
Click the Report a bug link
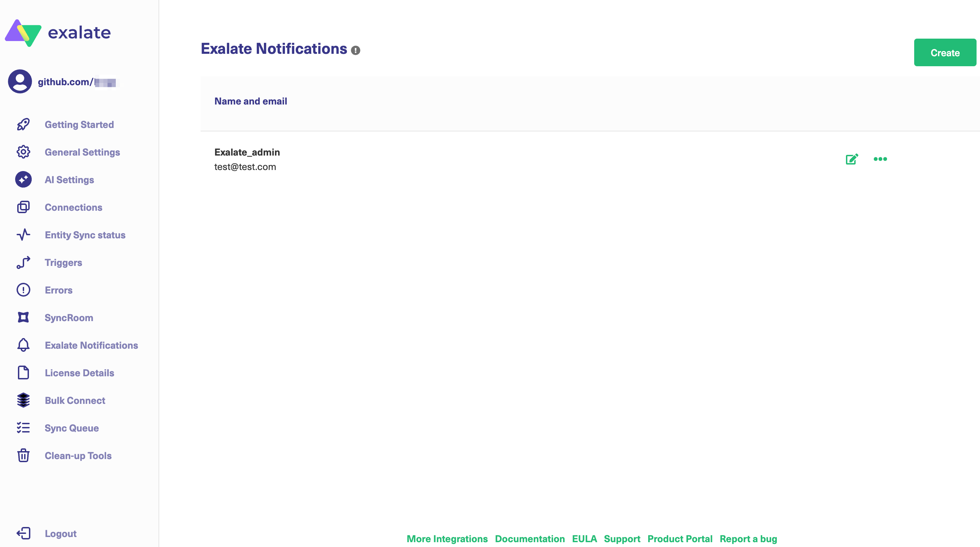click(748, 539)
